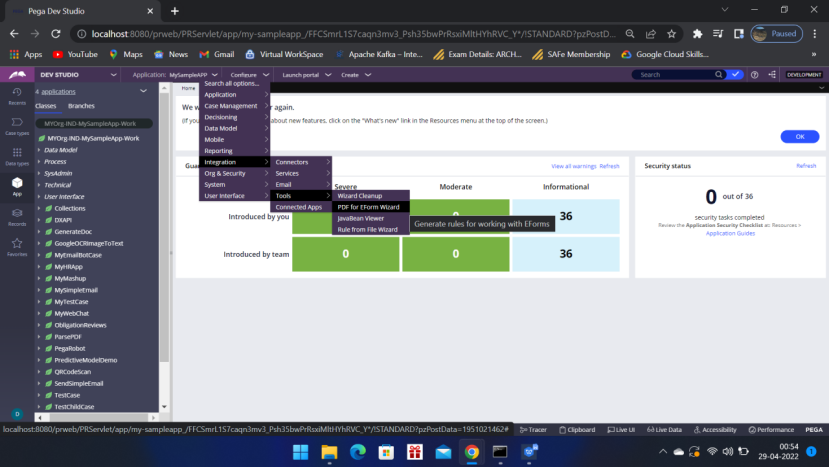Bookmark this page with star icon
Viewport: 830px width, 467px height.
(671, 34)
